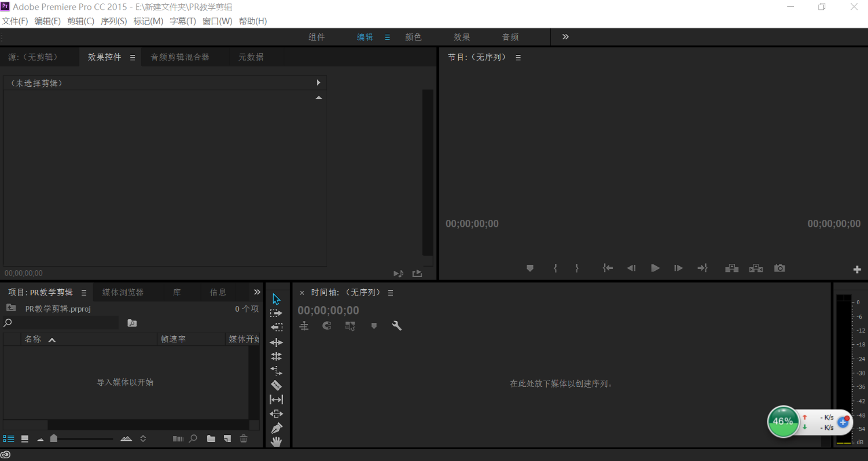Click the collapse triangle in Effect Controls
Image resolution: width=868 pixels, height=461 pixels.
pos(318,98)
